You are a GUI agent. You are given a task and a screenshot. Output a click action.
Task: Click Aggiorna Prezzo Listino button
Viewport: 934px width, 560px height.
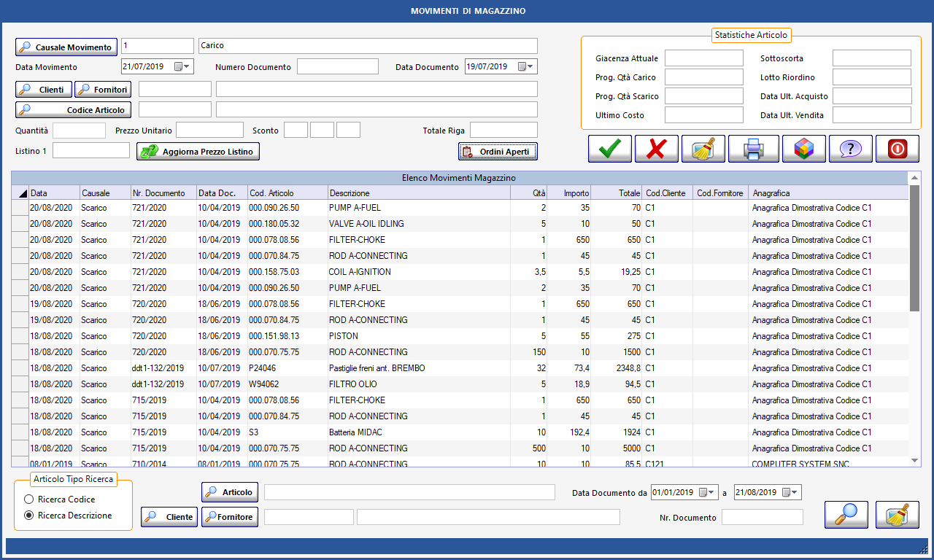click(x=198, y=152)
